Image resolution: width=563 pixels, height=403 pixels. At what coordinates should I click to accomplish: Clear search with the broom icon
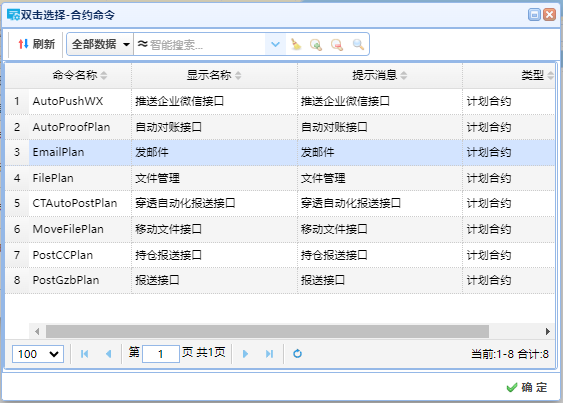click(x=296, y=44)
